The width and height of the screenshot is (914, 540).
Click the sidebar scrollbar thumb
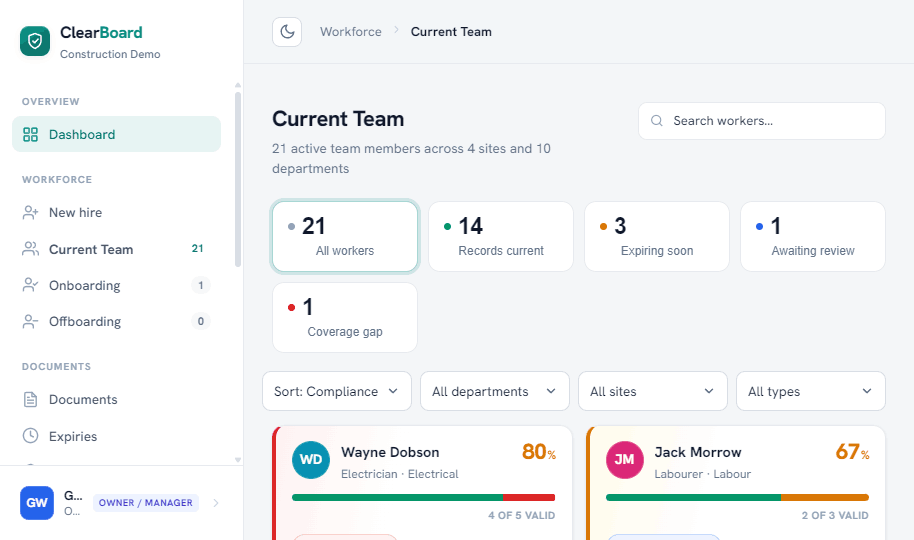click(237, 180)
